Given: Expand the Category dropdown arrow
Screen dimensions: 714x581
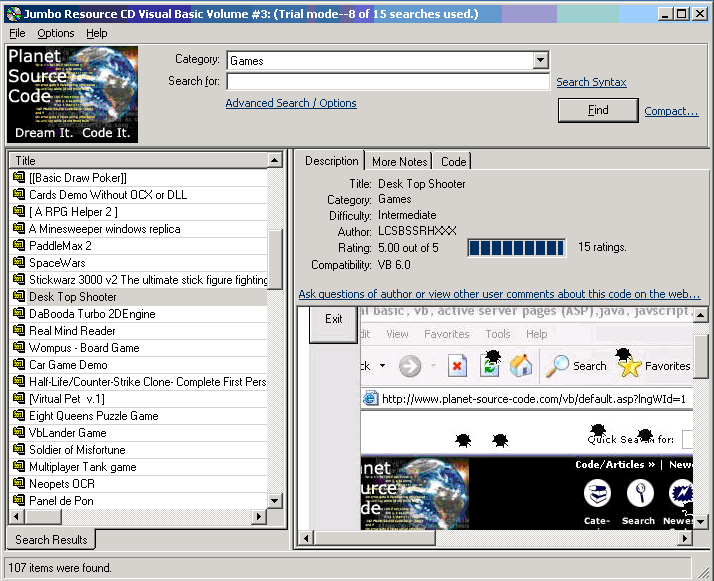Looking at the screenshot, I should [540, 60].
